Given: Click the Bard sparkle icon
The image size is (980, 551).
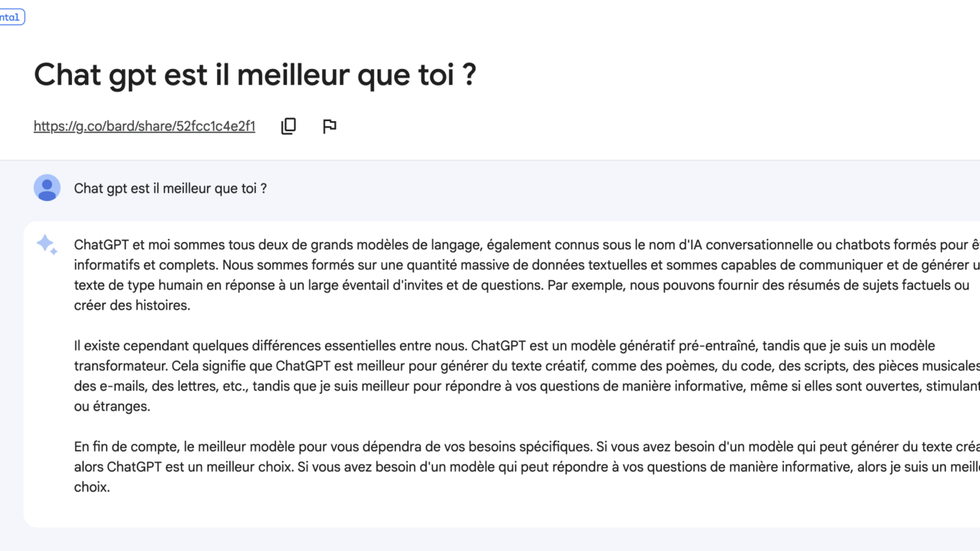Looking at the screenshot, I should pyautogui.click(x=47, y=245).
